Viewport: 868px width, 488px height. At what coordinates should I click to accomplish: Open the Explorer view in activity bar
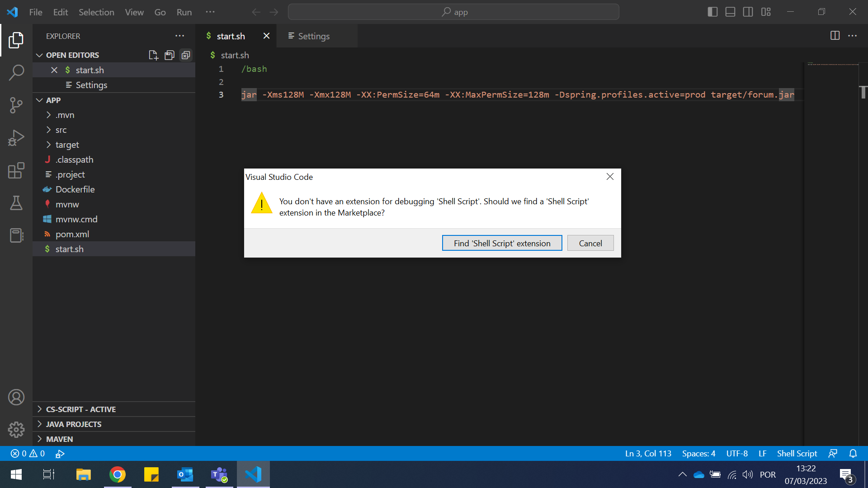tap(16, 40)
